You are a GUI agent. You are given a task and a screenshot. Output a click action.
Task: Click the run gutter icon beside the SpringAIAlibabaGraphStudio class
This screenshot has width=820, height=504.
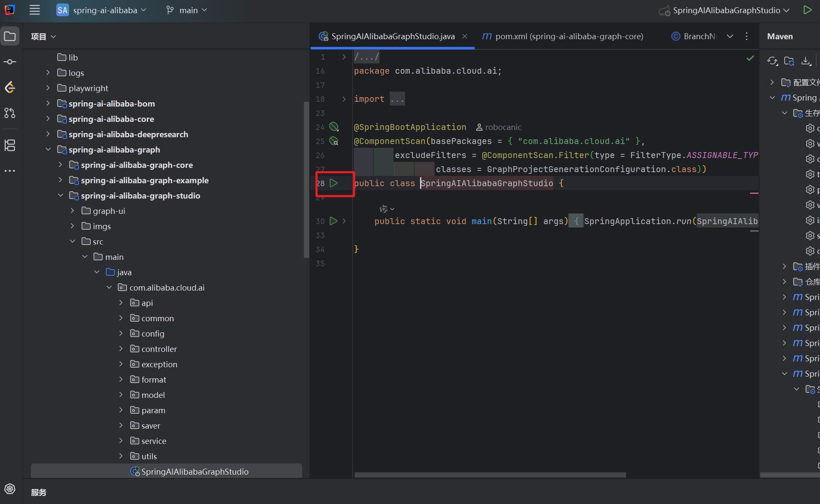coord(334,183)
